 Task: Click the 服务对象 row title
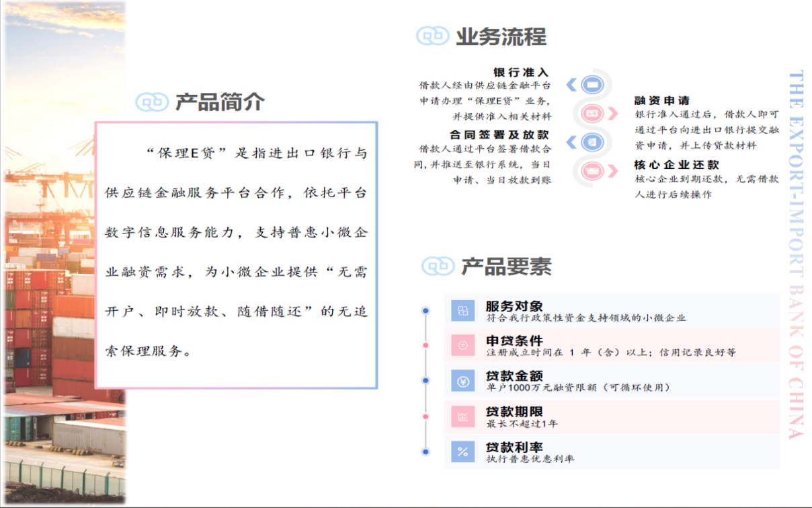click(x=514, y=306)
